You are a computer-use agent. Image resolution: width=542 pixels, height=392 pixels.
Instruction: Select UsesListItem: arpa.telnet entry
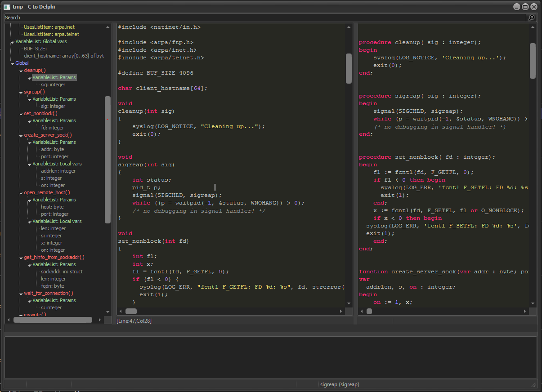tap(51, 34)
